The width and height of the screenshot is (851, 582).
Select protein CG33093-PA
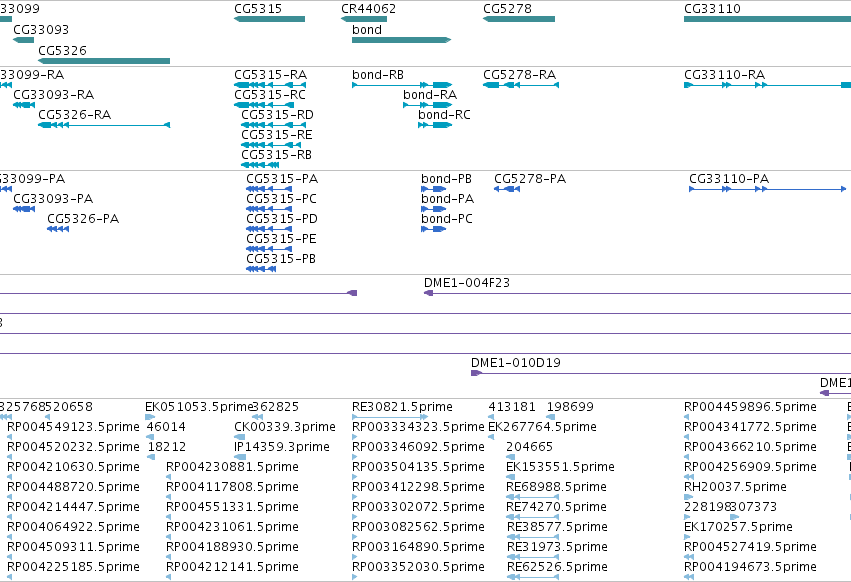pos(53,199)
